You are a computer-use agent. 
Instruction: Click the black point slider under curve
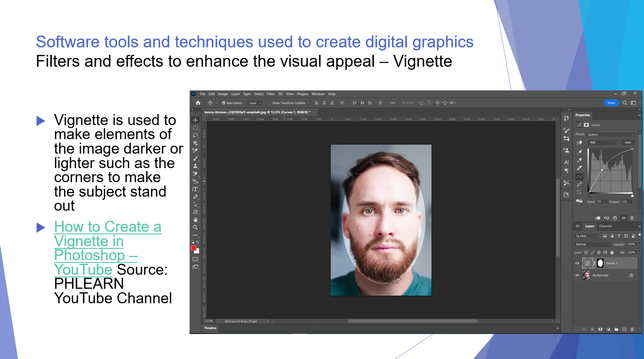(589, 196)
